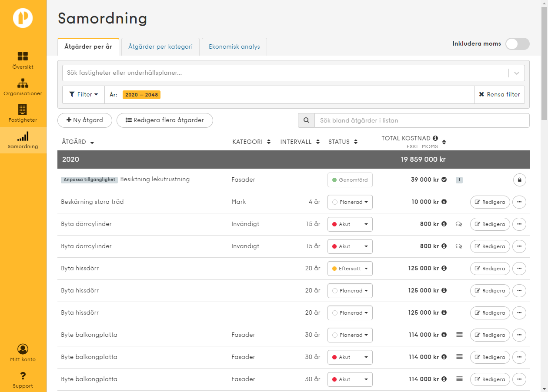The image size is (548, 392).
Task: Click the Anpassa tillgänglighet tag
Action: click(89, 180)
